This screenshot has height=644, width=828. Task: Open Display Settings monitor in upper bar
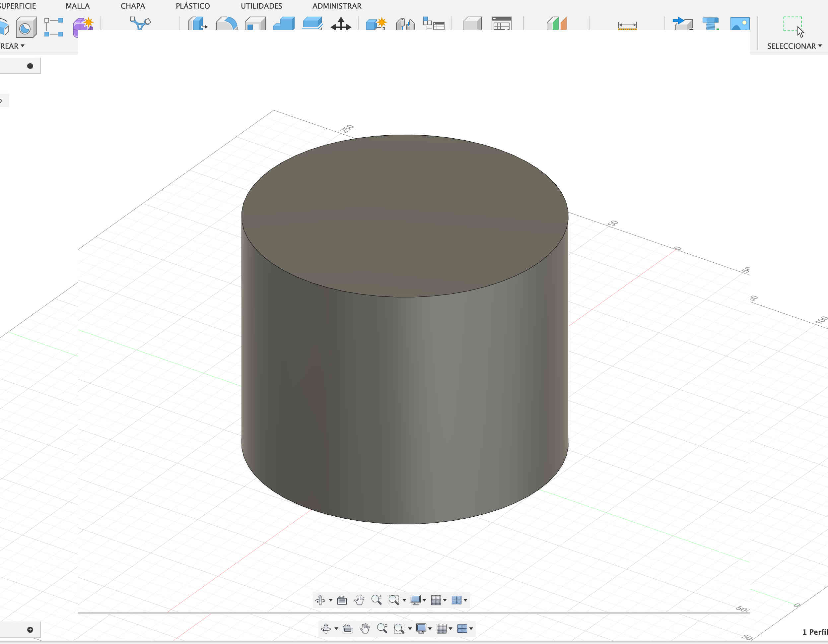pyautogui.click(x=416, y=600)
